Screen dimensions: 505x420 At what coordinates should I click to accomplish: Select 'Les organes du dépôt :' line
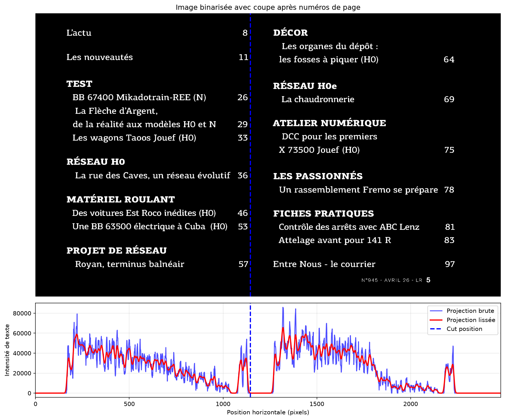point(330,46)
